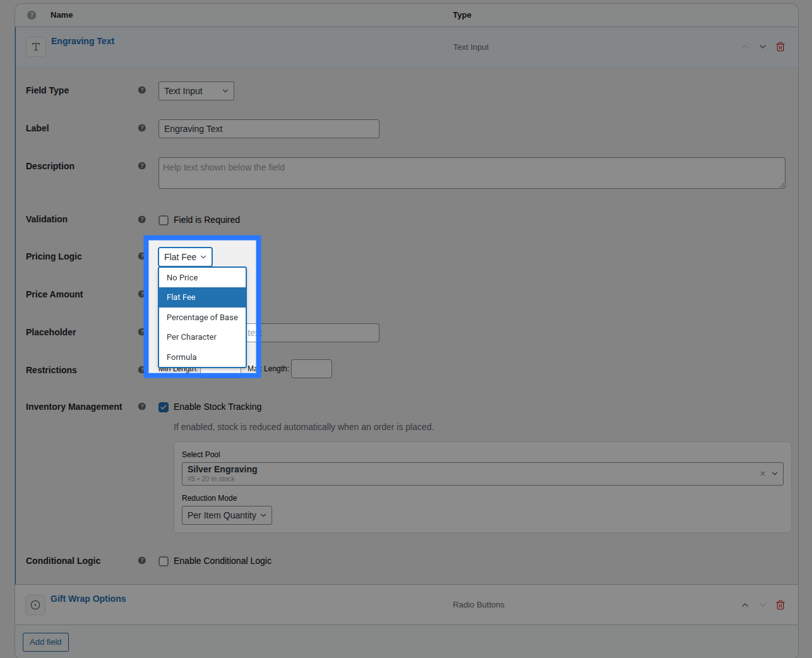Open the help tooltip for Conditional Logic
The width and height of the screenshot is (812, 658).
point(142,561)
